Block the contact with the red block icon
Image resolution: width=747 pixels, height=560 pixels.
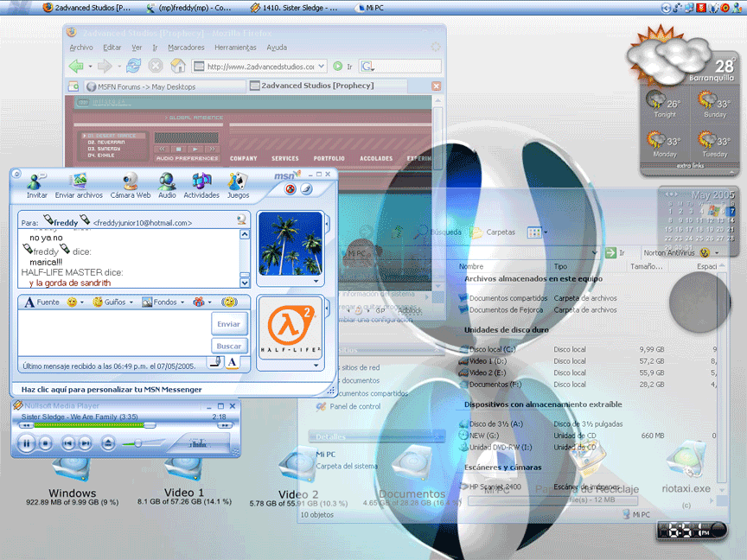pyautogui.click(x=290, y=189)
